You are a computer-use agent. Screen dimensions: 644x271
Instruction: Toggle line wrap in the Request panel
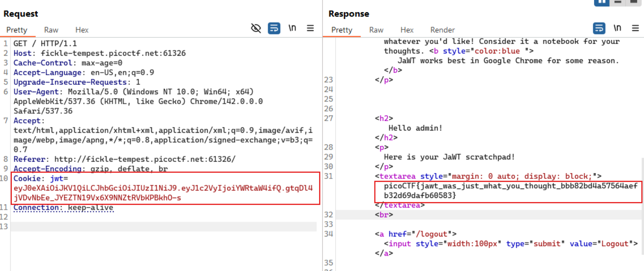tap(274, 29)
